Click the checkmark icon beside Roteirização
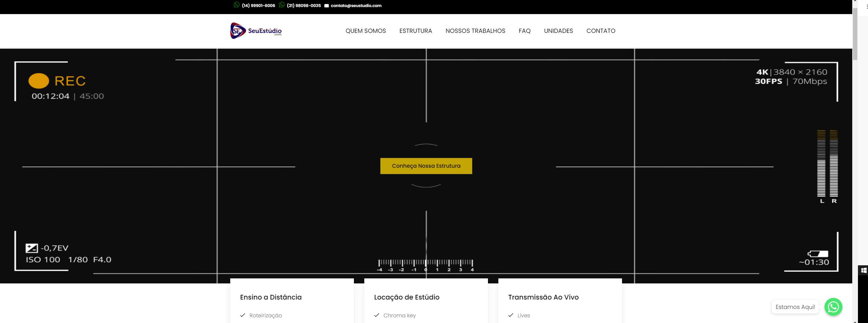Screen dimensions: 868x323 point(243,315)
